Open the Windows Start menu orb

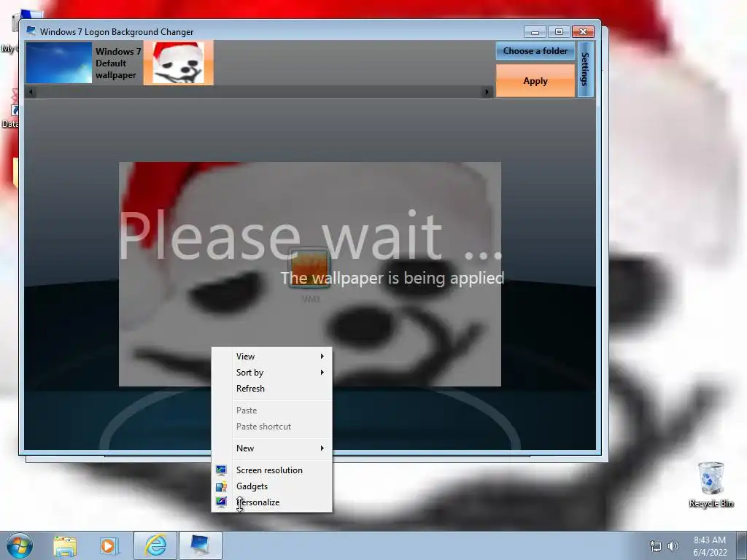[x=20, y=545]
